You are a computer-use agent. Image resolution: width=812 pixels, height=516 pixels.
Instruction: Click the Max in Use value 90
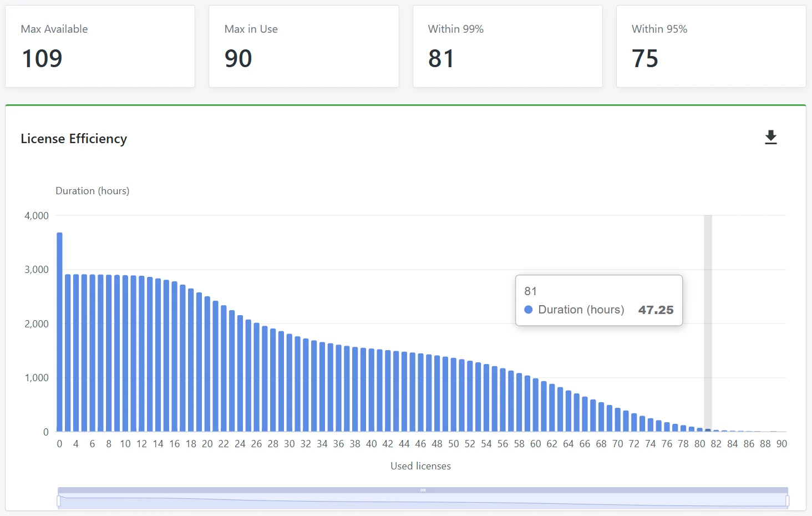[238, 58]
